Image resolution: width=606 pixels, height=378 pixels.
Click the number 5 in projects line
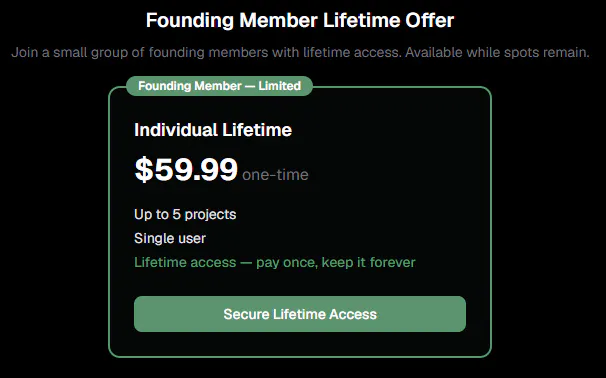177,214
